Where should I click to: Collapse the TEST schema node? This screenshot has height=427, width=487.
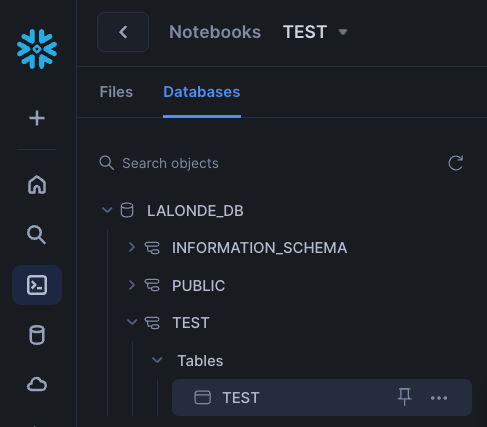(132, 322)
